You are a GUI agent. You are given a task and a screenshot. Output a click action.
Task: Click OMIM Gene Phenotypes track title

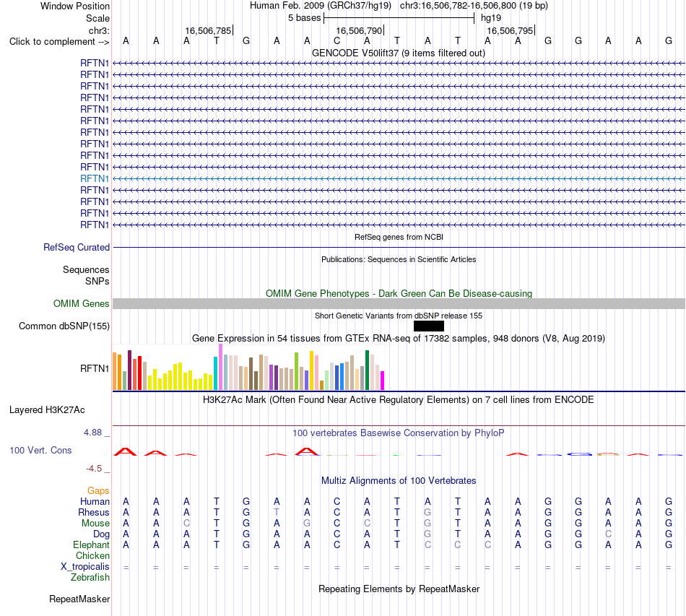399,294
